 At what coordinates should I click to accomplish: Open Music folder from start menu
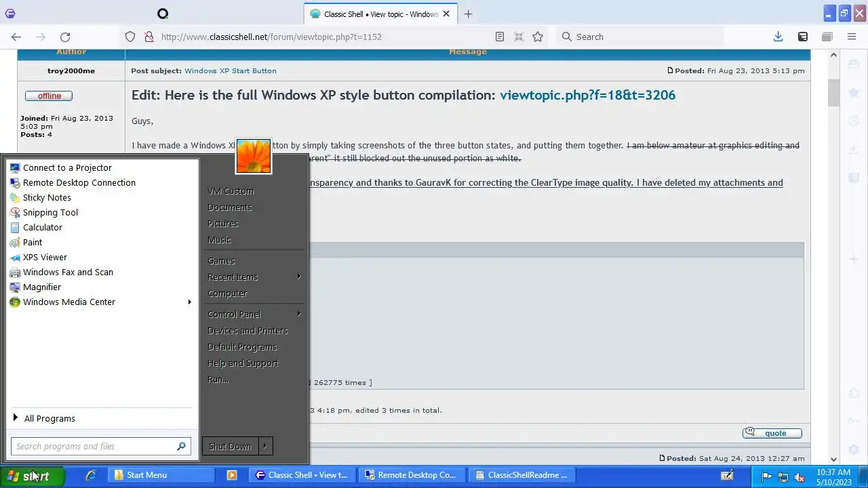click(254, 240)
